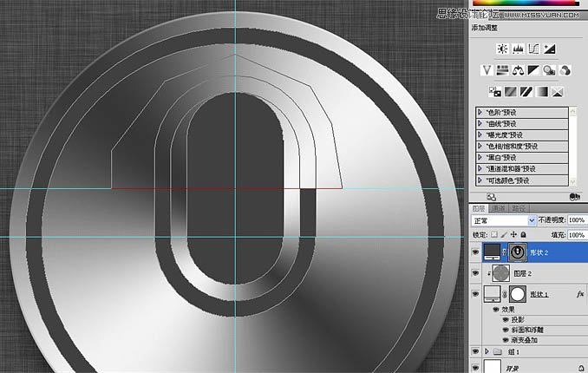This screenshot has width=588, height=373.
Task: Select the 形状 2 layer color fill thumbnail
Action: [x=492, y=252]
